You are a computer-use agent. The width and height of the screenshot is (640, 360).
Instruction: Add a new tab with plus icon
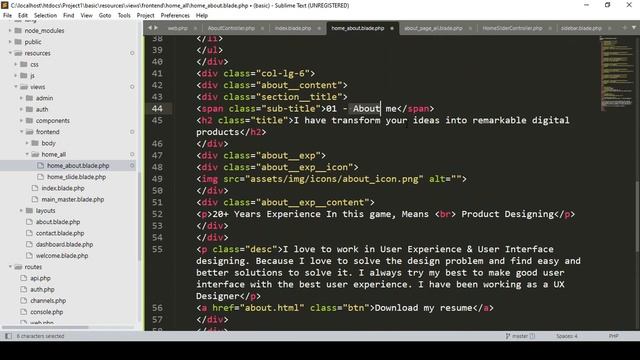click(624, 28)
